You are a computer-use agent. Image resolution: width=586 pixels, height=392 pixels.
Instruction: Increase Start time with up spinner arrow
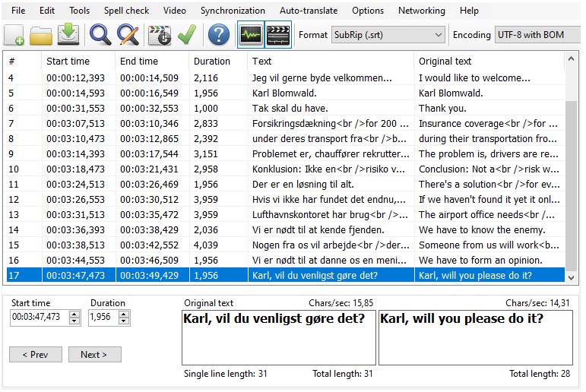tap(74, 314)
